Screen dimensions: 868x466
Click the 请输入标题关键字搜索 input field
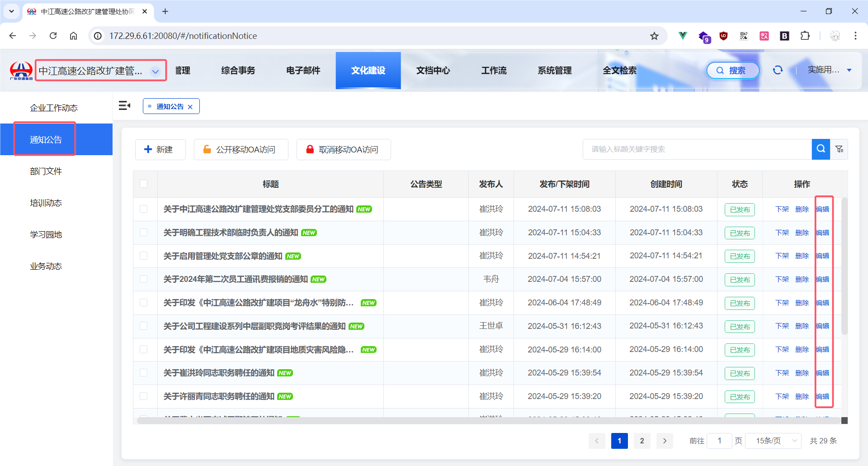click(x=696, y=149)
